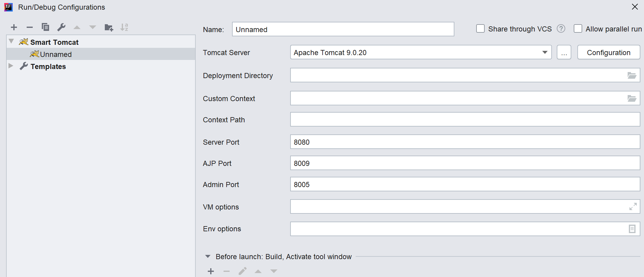Open the Share through VCS help icon

point(561,29)
